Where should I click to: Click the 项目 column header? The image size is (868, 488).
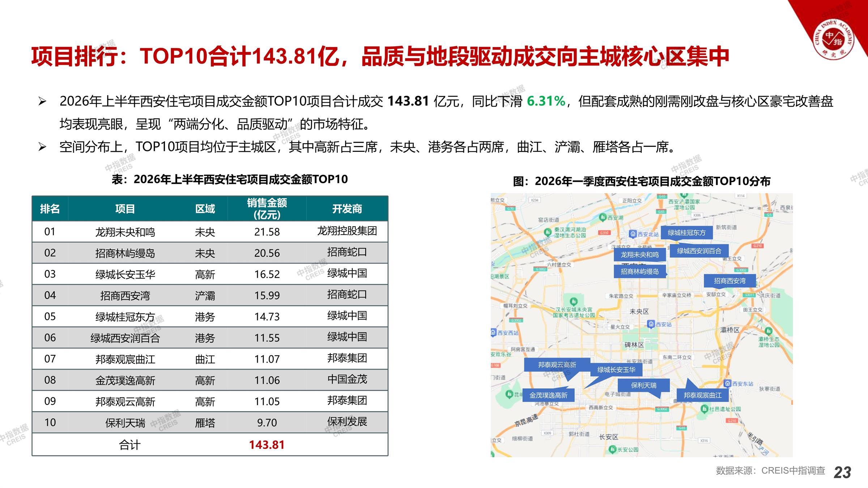point(125,209)
